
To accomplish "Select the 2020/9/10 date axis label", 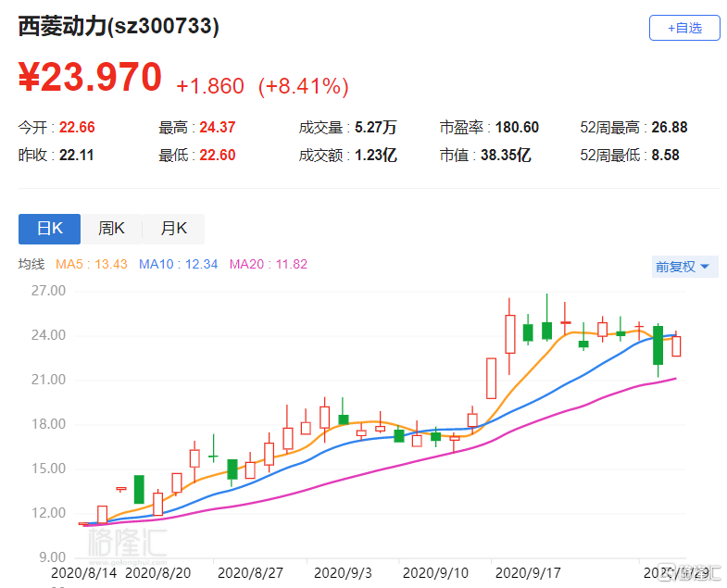I will 435,573.
